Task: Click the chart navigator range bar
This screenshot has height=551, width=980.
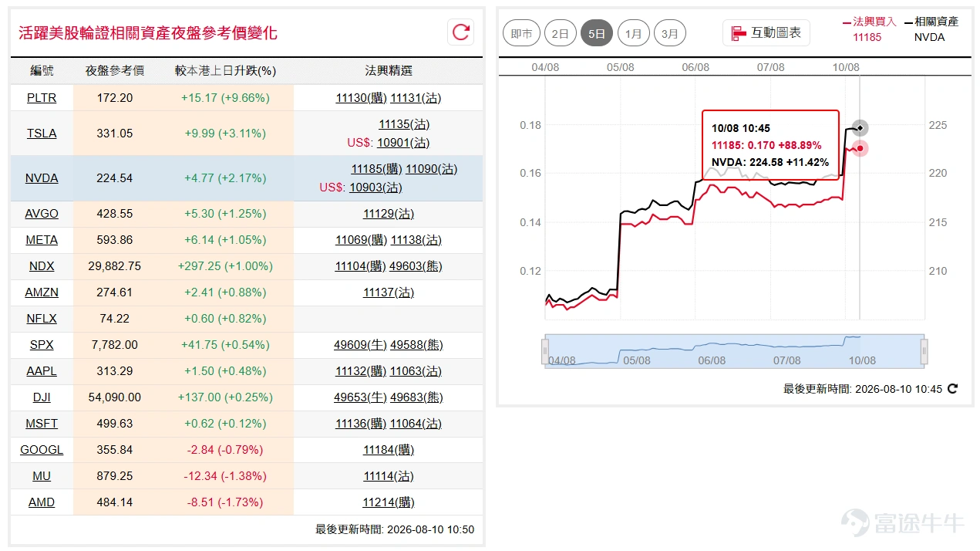Action: 735,352
